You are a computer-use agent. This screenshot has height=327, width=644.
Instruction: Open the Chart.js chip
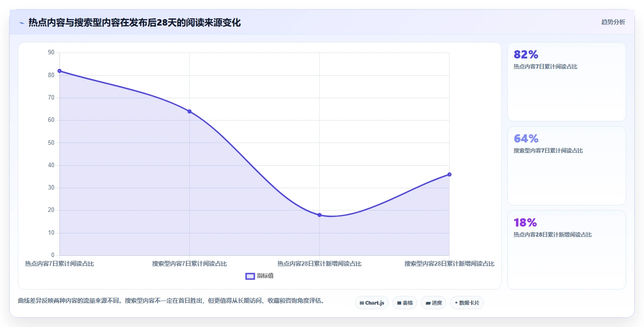tap(372, 303)
